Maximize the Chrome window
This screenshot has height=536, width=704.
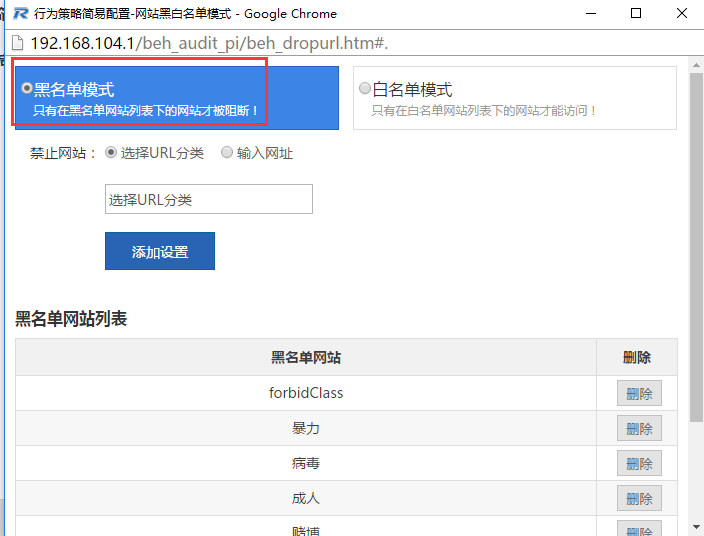tap(636, 14)
